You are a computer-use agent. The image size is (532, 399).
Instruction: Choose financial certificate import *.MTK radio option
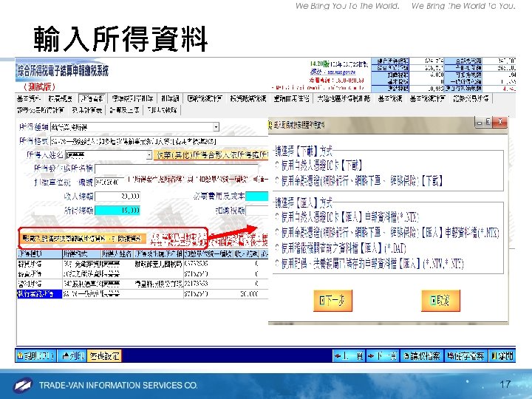tap(278, 233)
